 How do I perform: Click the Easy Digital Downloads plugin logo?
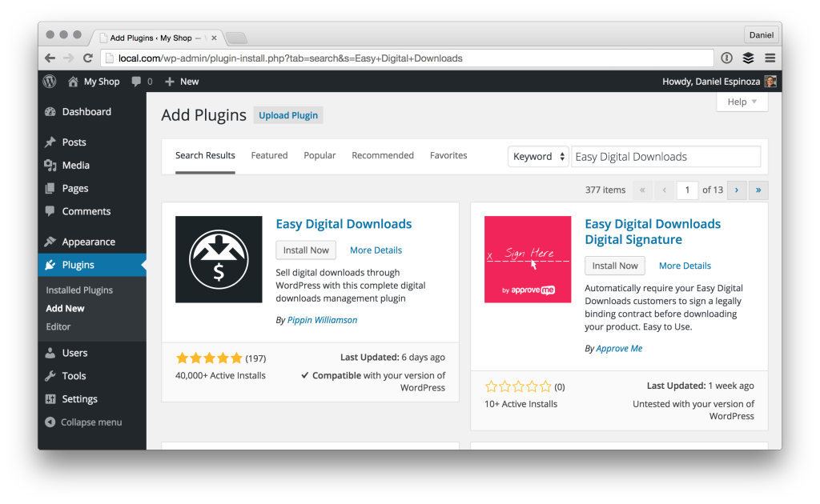pos(219,259)
